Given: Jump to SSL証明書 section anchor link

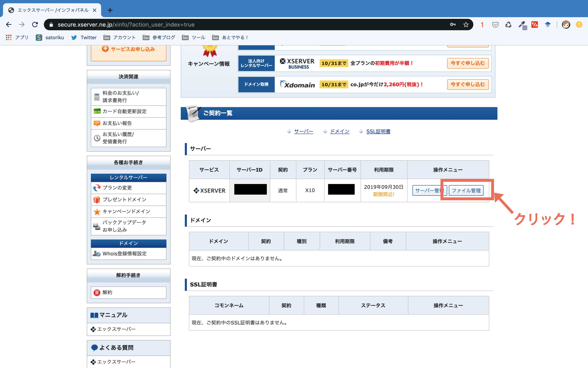Looking at the screenshot, I should pyautogui.click(x=378, y=131).
